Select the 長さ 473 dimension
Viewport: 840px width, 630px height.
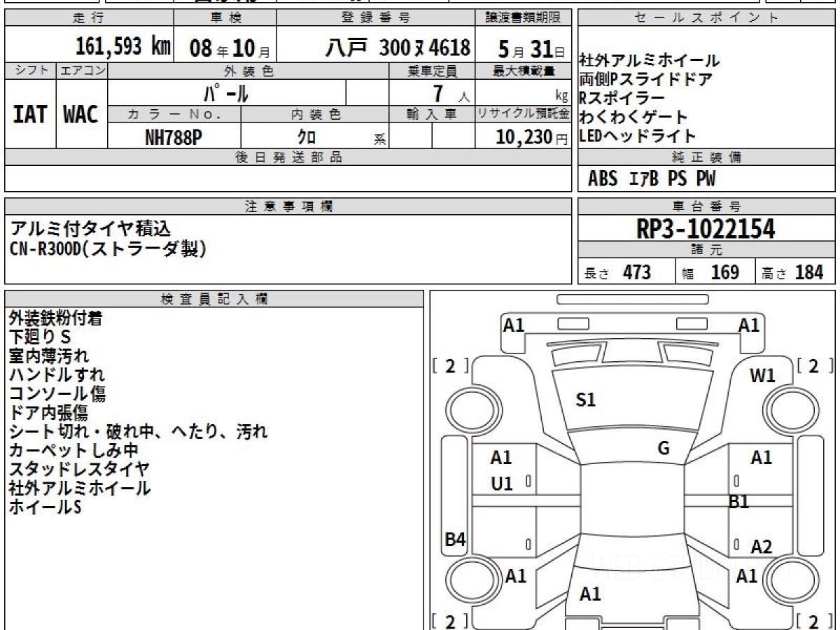coord(618,272)
